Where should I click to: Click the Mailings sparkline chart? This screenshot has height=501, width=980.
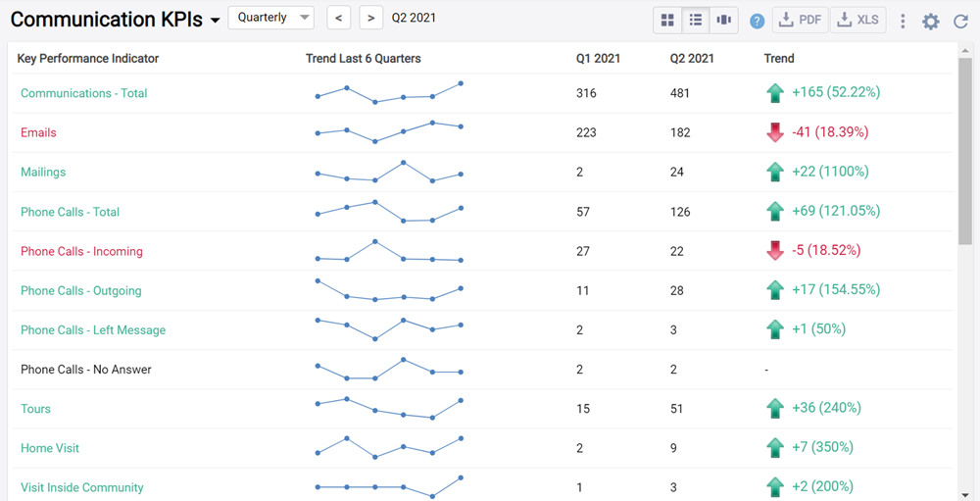pyautogui.click(x=389, y=172)
